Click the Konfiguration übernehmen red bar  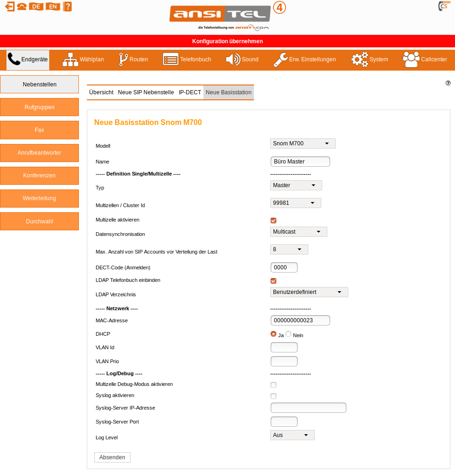tap(227, 41)
